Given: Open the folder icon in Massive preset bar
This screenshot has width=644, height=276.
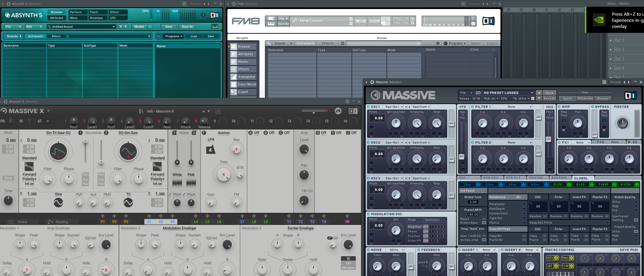Looking at the screenshot, I should tap(478, 93).
